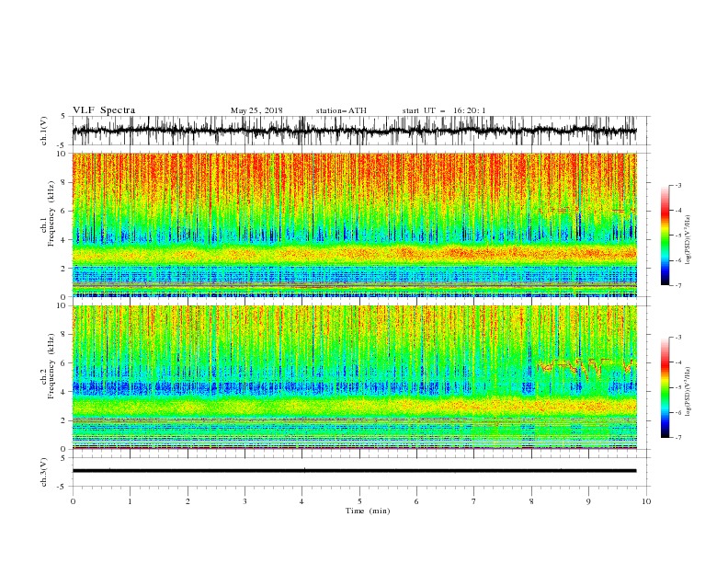Click the "5" tick label on time axis
This screenshot has height=563, width=728.
tap(359, 501)
